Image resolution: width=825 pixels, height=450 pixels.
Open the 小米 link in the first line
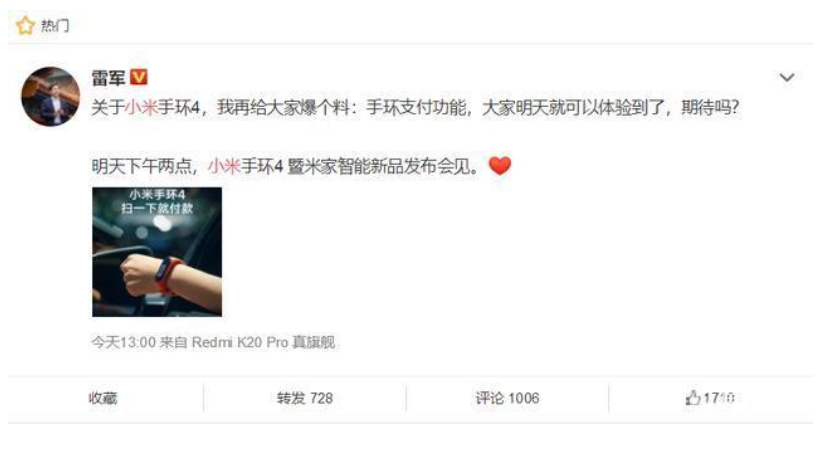141,107
